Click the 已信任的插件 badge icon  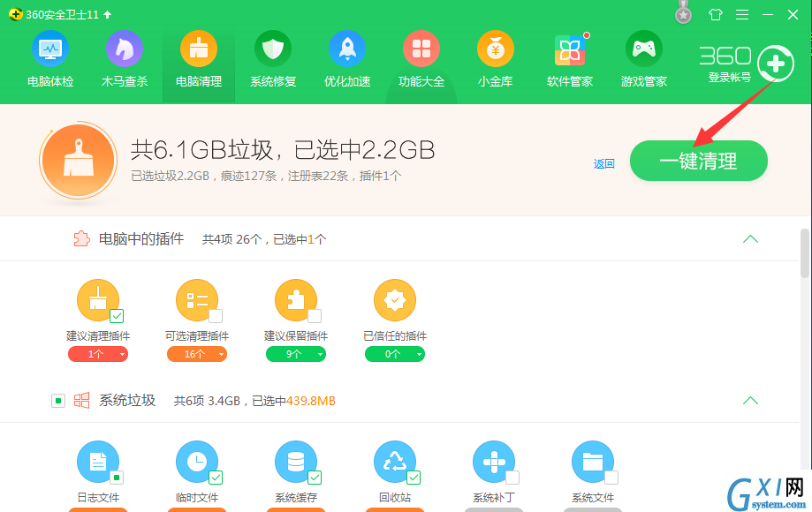click(395, 300)
